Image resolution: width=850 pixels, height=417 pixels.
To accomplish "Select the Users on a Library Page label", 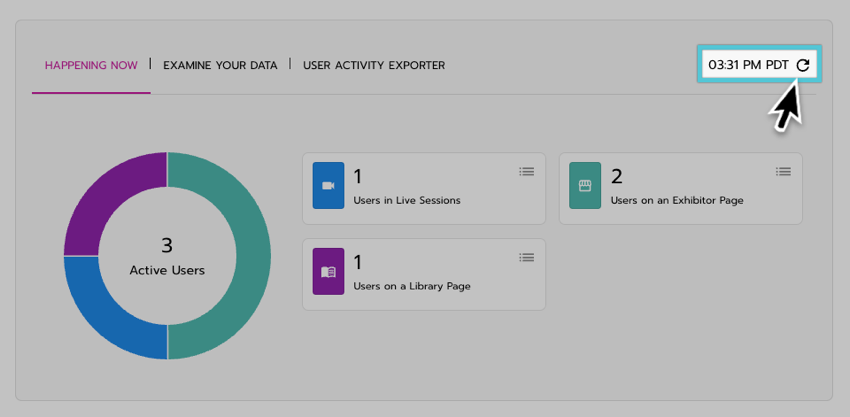I will coord(412,286).
